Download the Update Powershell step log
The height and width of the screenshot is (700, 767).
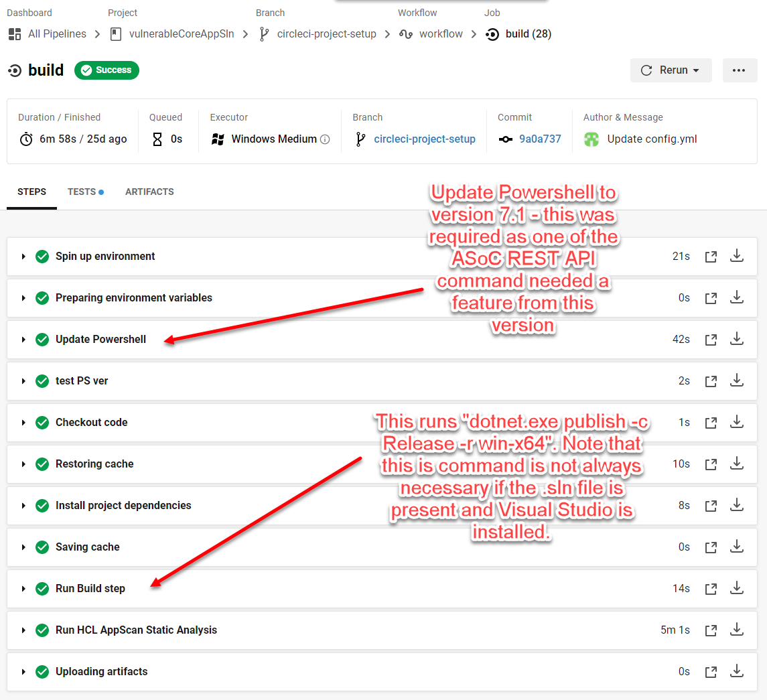[737, 339]
